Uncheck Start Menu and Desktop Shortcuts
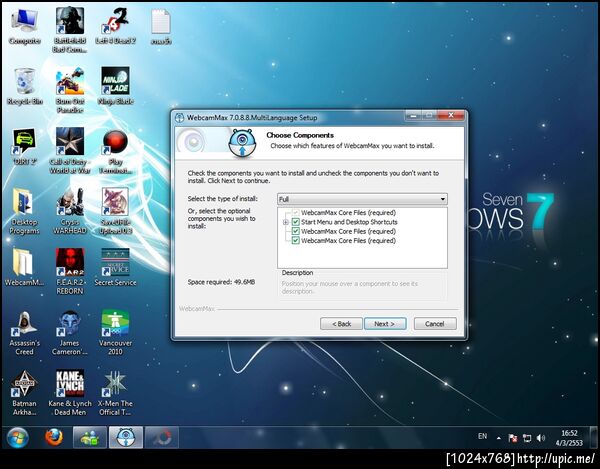 [x=295, y=222]
